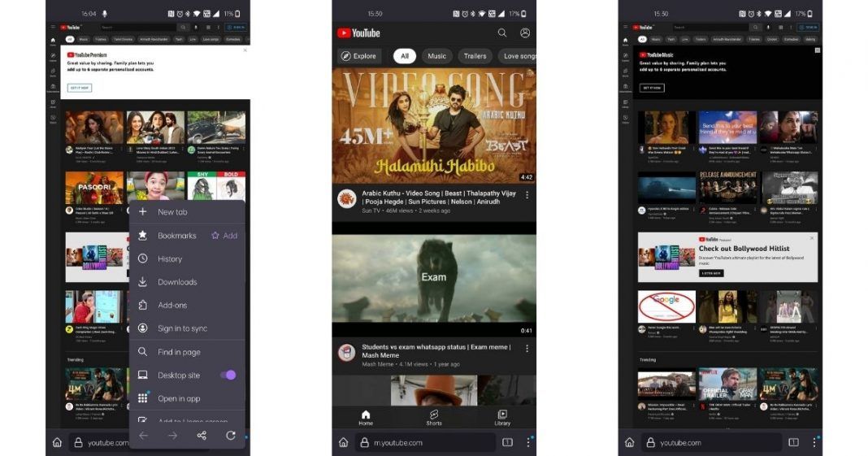Close the YouTube Premium banner in left phone
Image resolution: width=868 pixels, height=456 pixels.
pos(245,50)
